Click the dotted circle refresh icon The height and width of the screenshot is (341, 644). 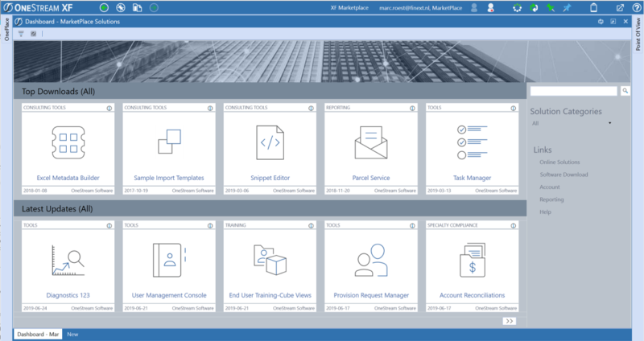pyautogui.click(x=517, y=8)
